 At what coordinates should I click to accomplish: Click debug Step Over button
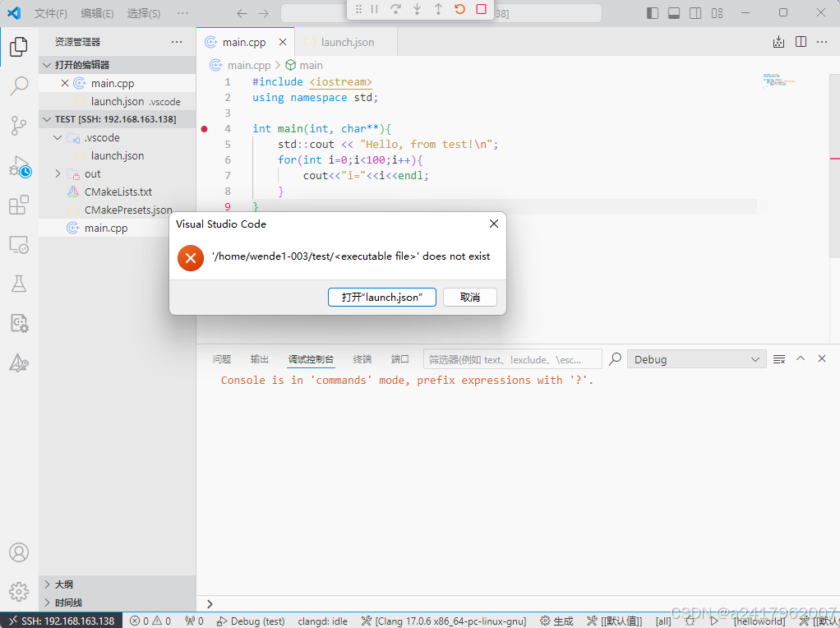pos(395,9)
